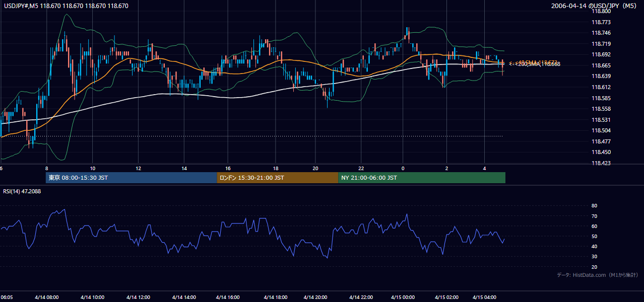
Task: Click hour label 16 under the price chart
Action: pyautogui.click(x=228, y=168)
